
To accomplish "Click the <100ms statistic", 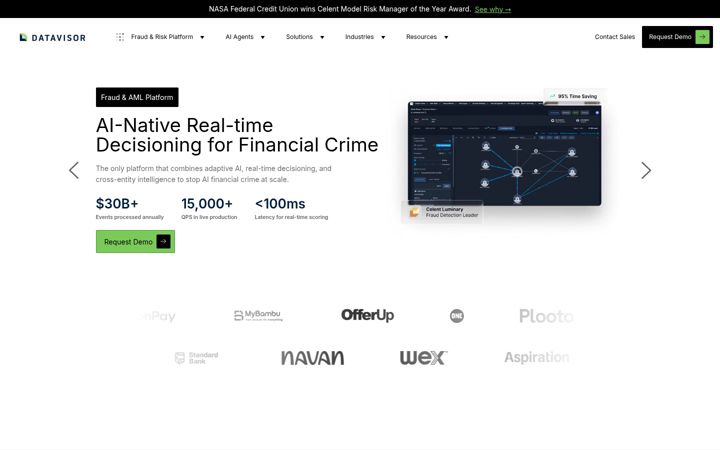I will click(x=280, y=203).
